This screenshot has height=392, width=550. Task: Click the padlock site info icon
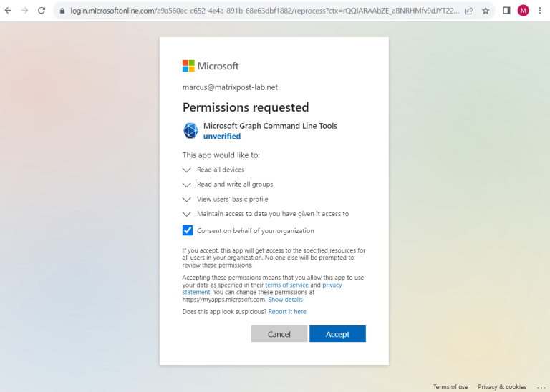pyautogui.click(x=62, y=11)
